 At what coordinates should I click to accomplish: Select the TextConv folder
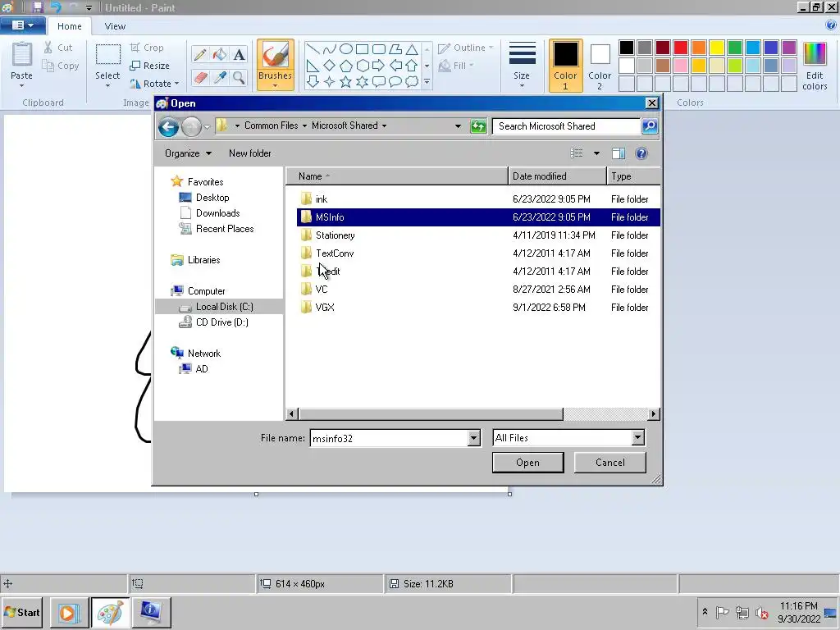pos(478,253)
